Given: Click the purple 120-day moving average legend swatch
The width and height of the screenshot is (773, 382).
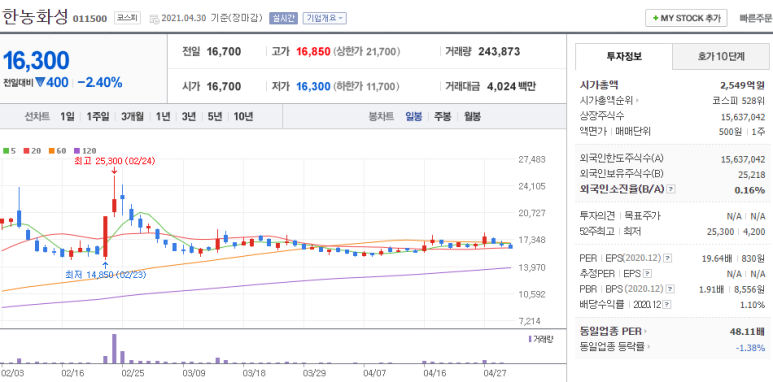Looking at the screenshot, I should coord(76,151).
